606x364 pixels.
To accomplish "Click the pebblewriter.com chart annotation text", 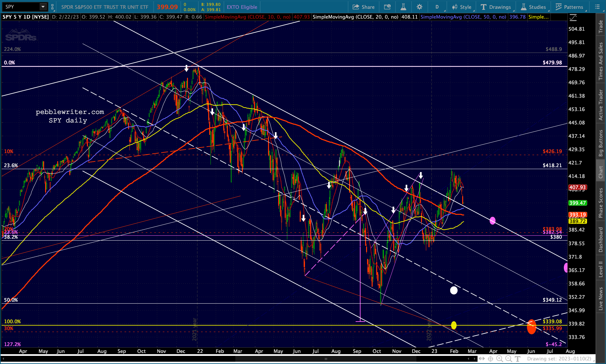I will 70,112.
